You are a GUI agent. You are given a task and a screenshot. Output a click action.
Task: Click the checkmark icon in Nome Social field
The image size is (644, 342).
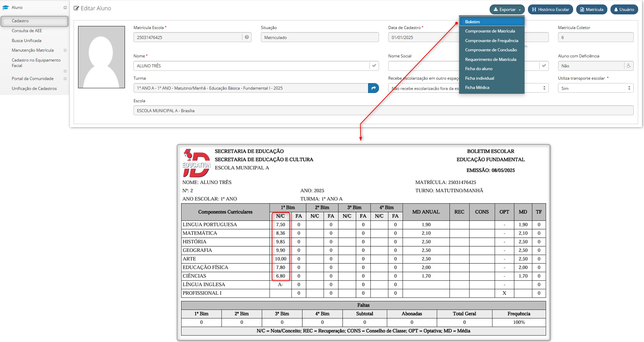544,66
